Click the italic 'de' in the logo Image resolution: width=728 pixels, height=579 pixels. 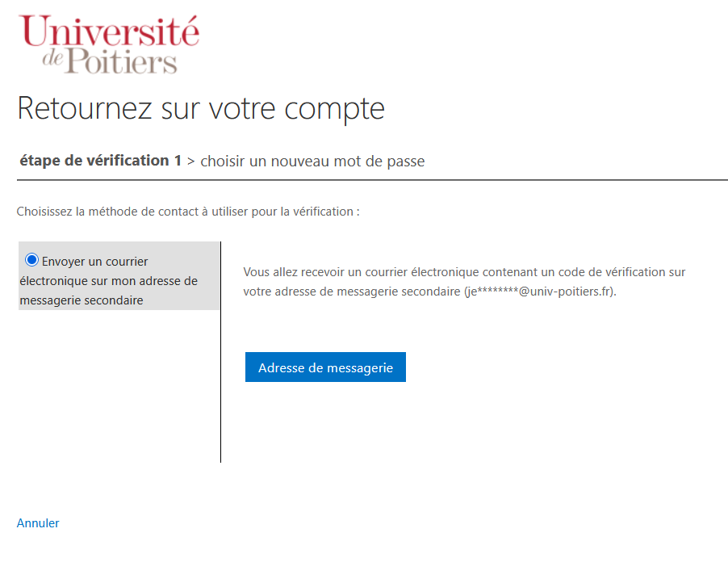52,58
